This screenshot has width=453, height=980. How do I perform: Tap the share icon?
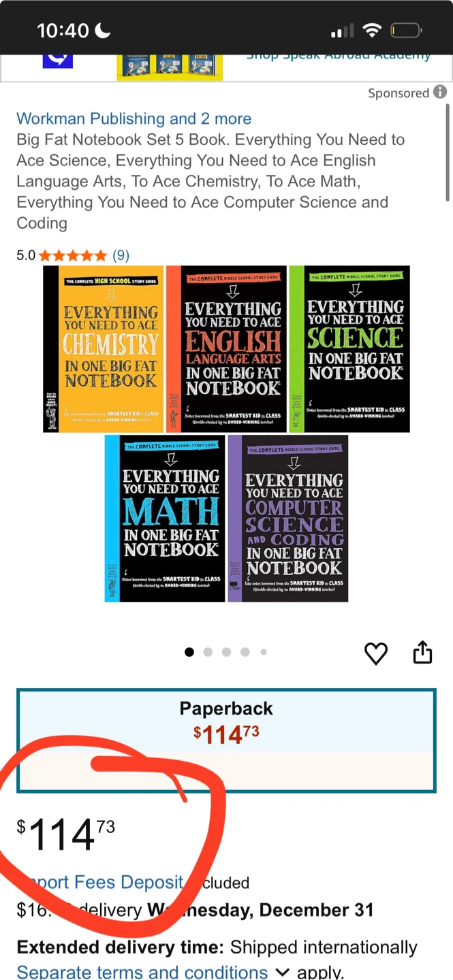pyautogui.click(x=423, y=651)
